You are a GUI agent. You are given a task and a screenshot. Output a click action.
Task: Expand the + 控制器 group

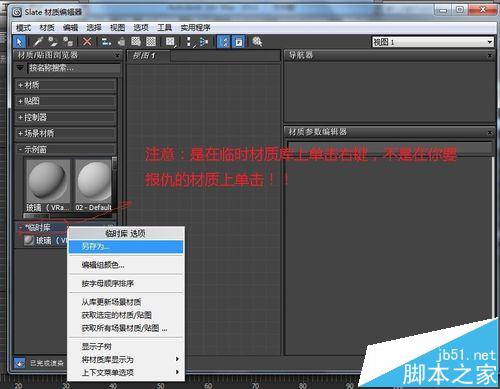tap(66, 117)
